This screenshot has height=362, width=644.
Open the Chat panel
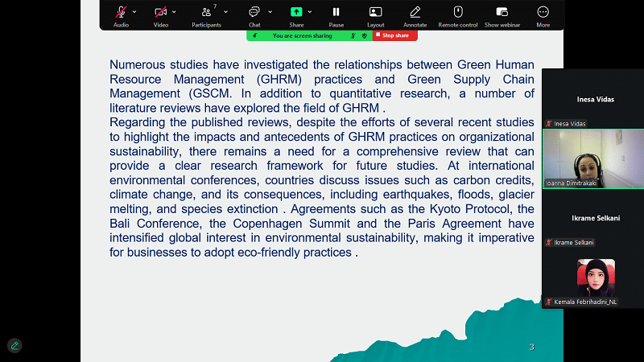254,13
